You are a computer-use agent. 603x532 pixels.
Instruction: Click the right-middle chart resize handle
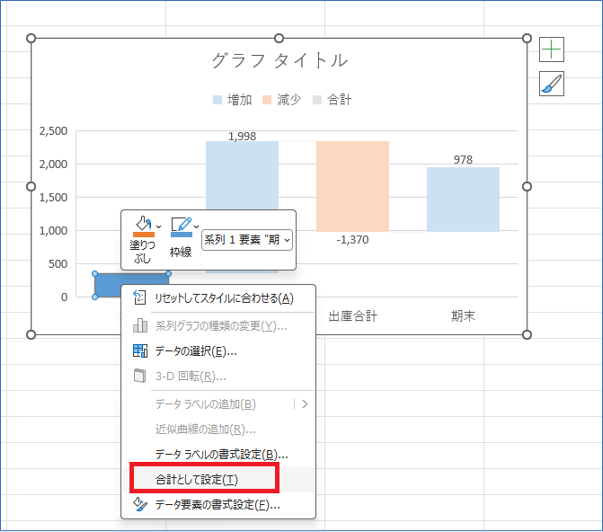pyautogui.click(x=527, y=187)
